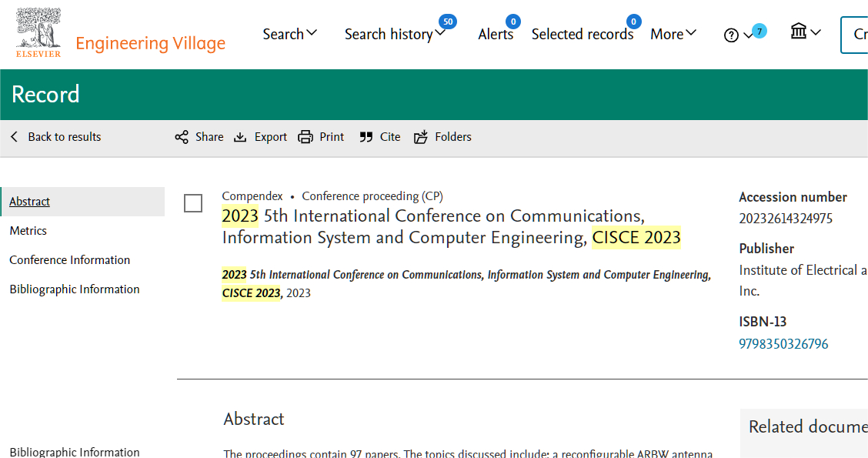Open the help question mark icon
This screenshot has height=458, width=868.
(731, 35)
